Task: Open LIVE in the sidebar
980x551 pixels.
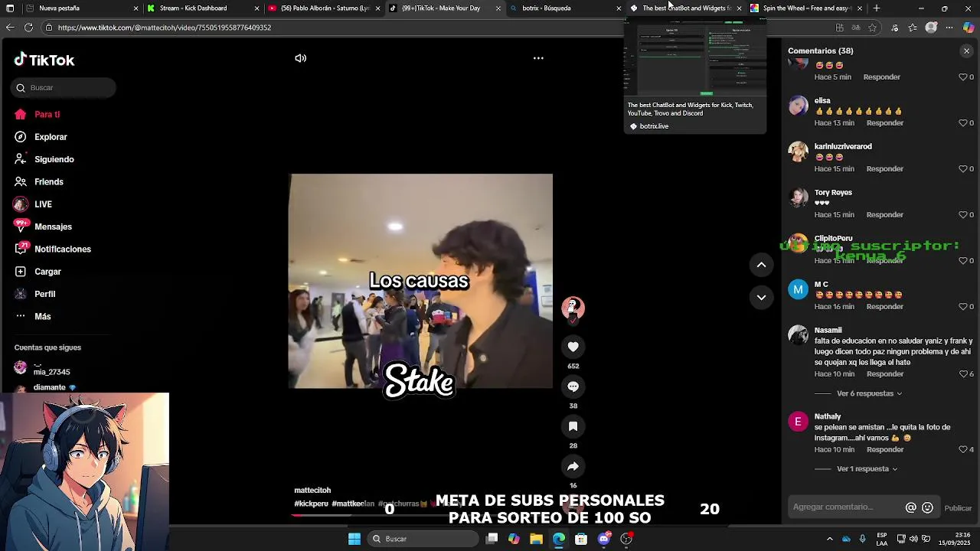Action: click(x=33, y=204)
